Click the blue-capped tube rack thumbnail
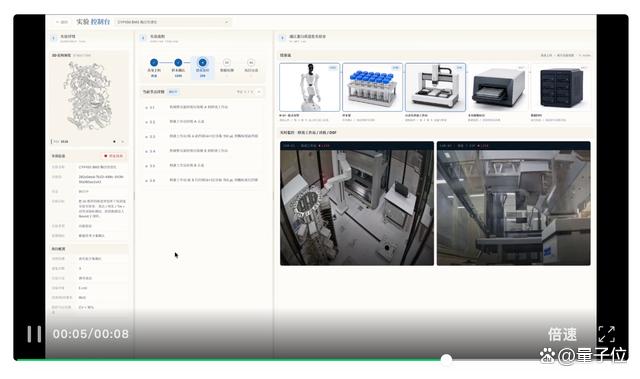This screenshot has height=379, width=640. [372, 87]
